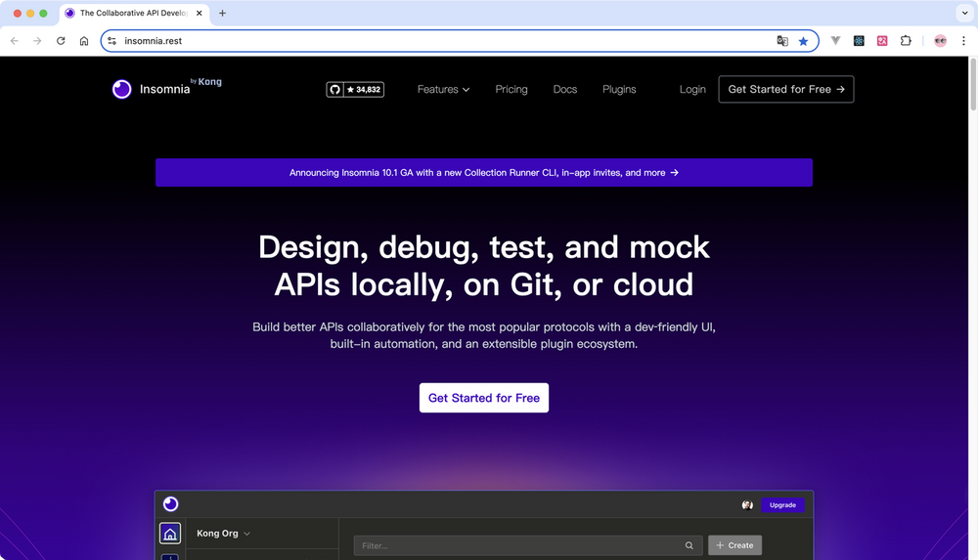This screenshot has height=560, width=978.
Task: Go to the Docs nav item
Action: [565, 89]
